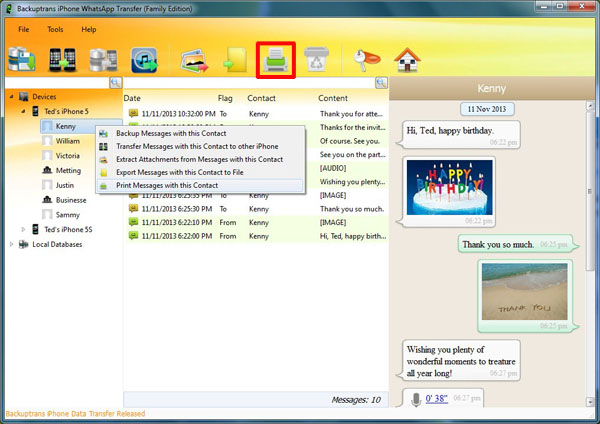Choose Transfer Messages to other iPhone
Screen dimensions: 600x424
(201, 146)
